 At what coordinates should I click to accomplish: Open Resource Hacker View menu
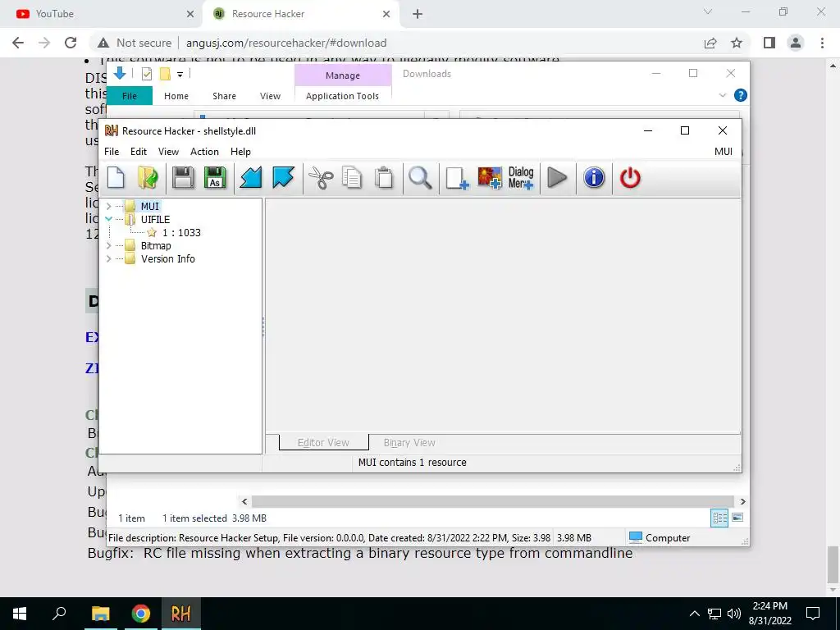click(x=168, y=152)
